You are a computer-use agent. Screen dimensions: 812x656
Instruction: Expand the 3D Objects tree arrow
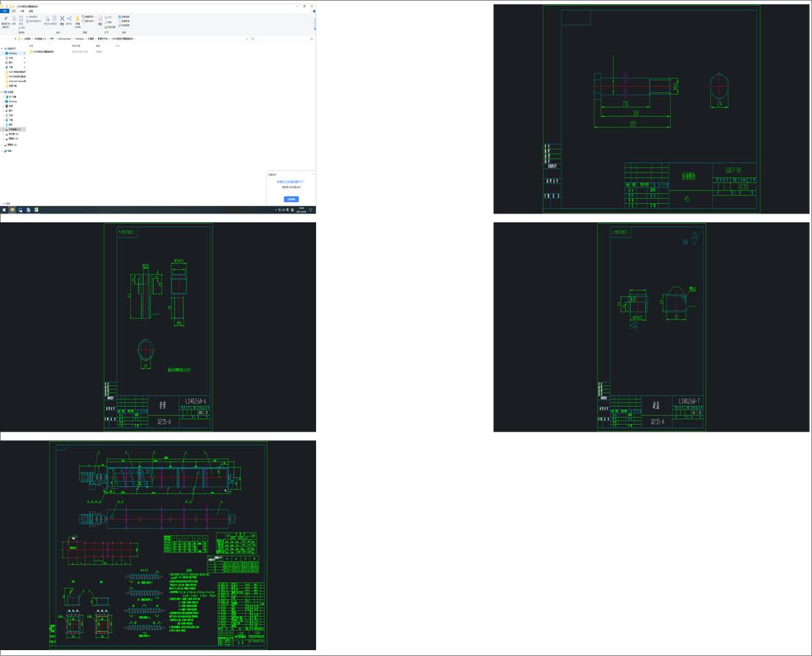coord(3,97)
